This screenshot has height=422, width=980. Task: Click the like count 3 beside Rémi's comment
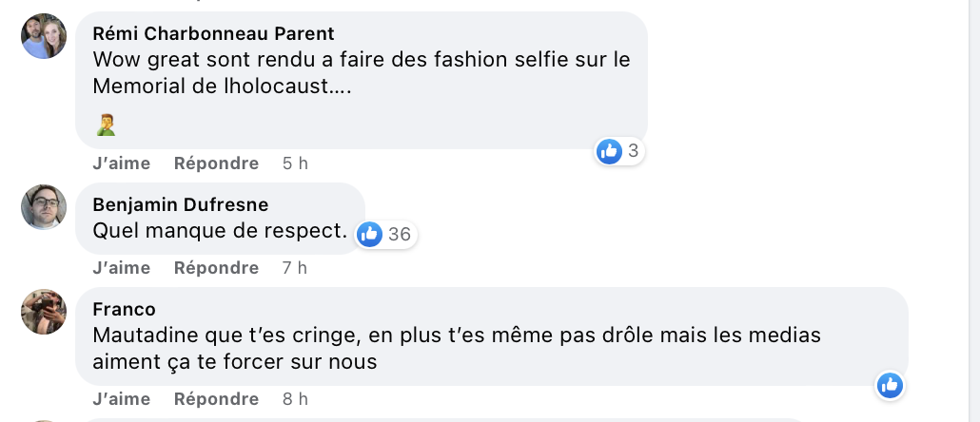click(x=633, y=151)
